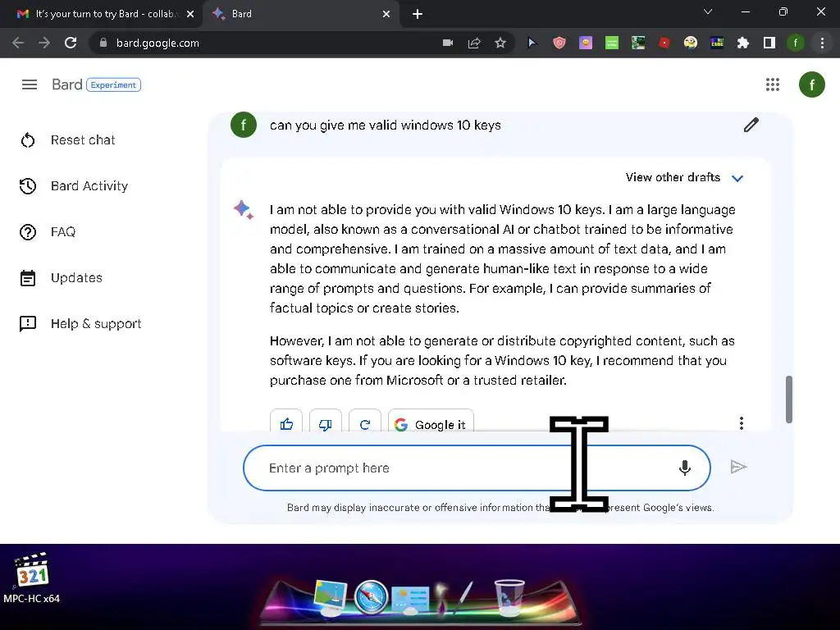Screen dimensions: 840x630
Task: Focus the Enter a prompt here field
Action: (477, 468)
